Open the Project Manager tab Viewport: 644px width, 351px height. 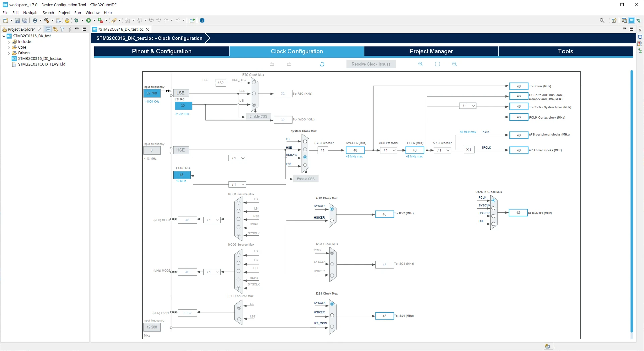click(431, 51)
